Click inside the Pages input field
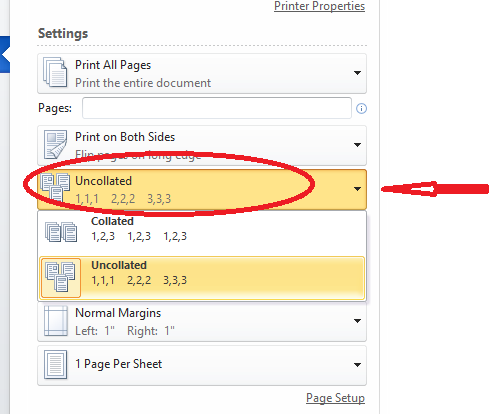The width and height of the screenshot is (503, 415). point(217,108)
